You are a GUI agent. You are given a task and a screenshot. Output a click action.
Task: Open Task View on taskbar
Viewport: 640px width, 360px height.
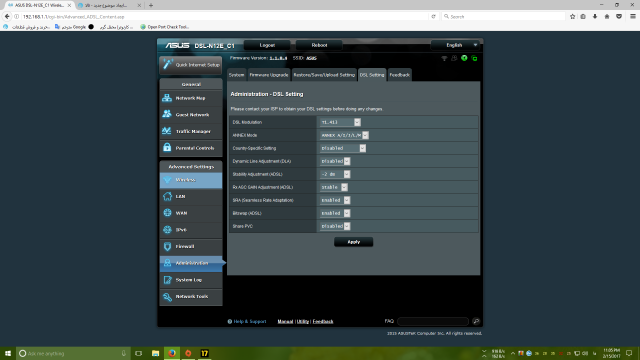139,353
